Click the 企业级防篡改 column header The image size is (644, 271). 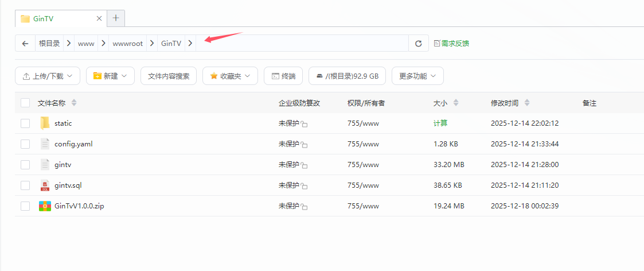click(x=299, y=103)
